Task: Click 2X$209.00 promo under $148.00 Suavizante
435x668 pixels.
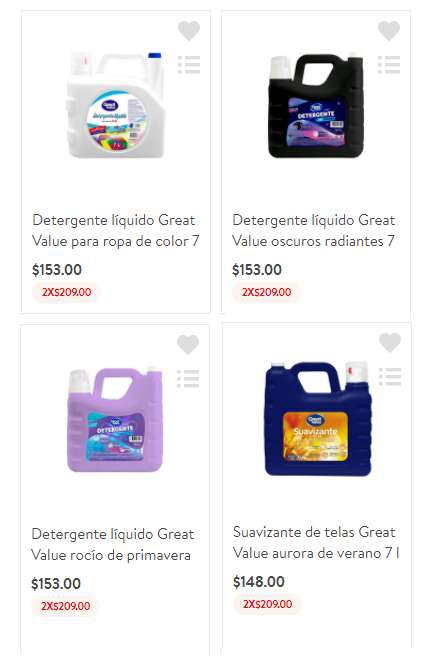Action: pyautogui.click(x=268, y=604)
